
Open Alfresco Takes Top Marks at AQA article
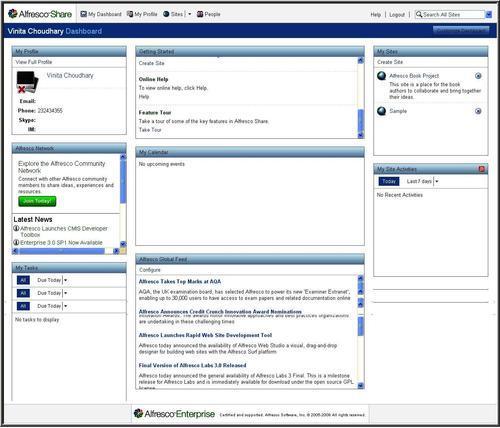180,281
